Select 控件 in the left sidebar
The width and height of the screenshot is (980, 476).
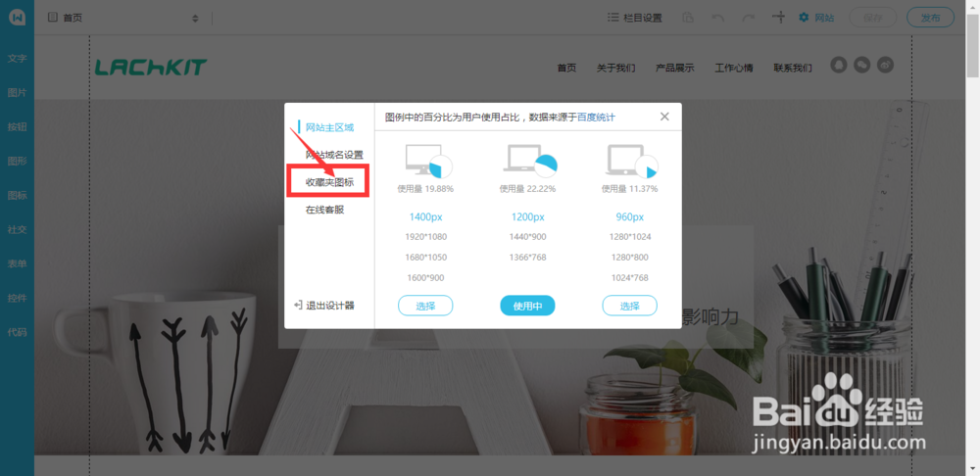[x=17, y=298]
